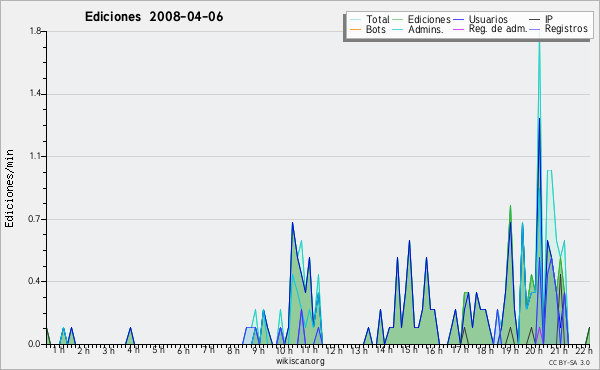600x370 pixels.
Task: Click the Bots orange legend line
Action: [x=355, y=29]
